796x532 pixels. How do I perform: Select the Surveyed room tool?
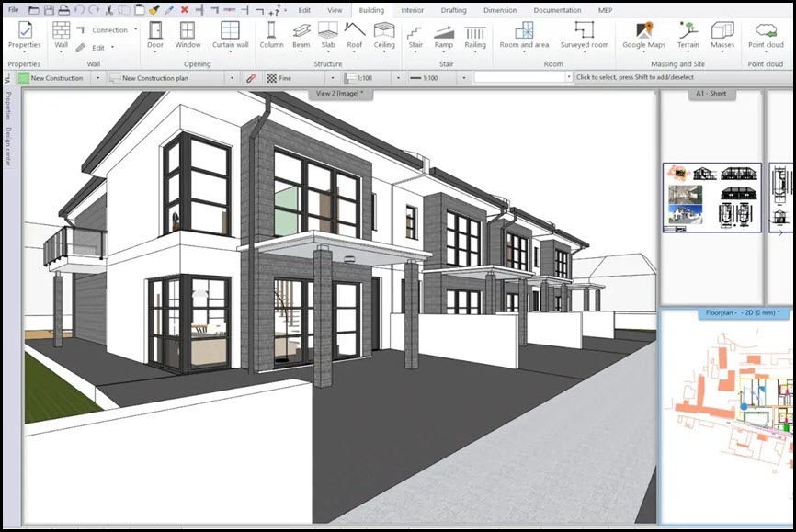coord(585,36)
